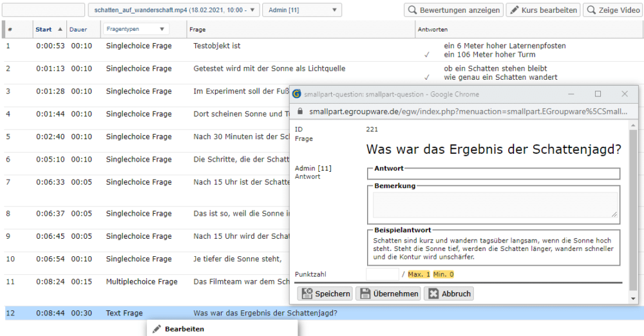The image size is (644, 336).
Task: Sort the table by Start column
Action: [44, 30]
